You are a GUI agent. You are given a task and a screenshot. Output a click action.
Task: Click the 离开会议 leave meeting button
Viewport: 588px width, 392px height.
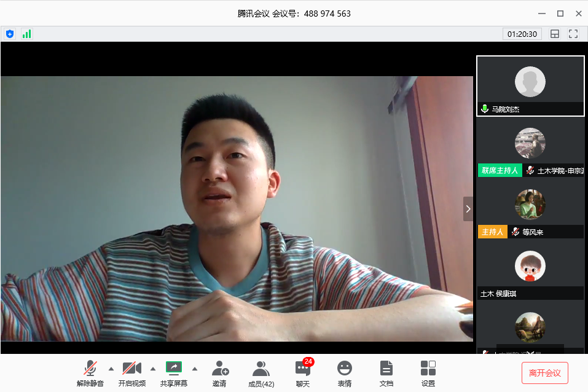pos(544,373)
